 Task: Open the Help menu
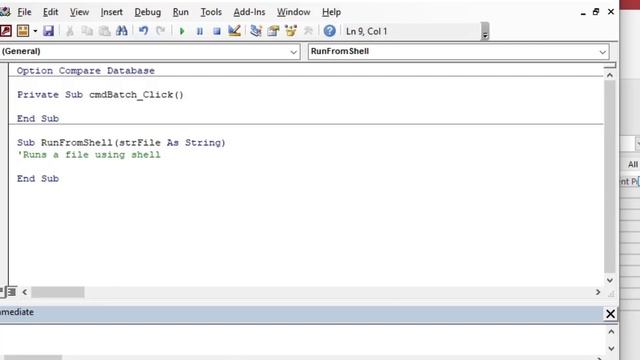331,12
